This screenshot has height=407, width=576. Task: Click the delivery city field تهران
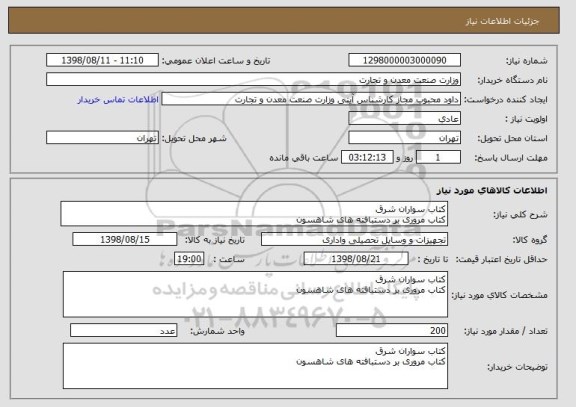[102, 138]
